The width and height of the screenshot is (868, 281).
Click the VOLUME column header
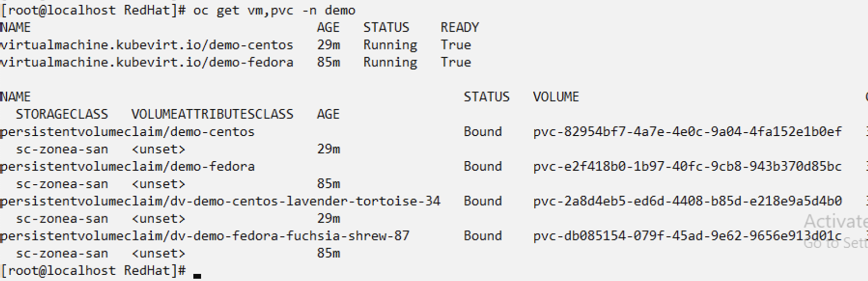tap(555, 97)
